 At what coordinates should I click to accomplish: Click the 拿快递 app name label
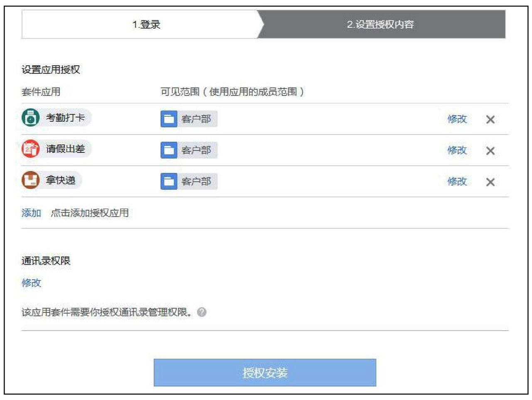(61, 180)
